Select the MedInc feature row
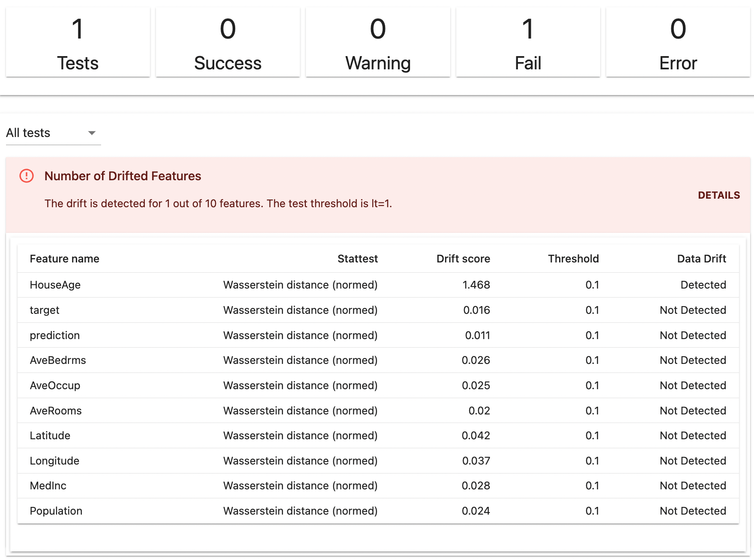Screen dimensions: 754x560 point(378,486)
